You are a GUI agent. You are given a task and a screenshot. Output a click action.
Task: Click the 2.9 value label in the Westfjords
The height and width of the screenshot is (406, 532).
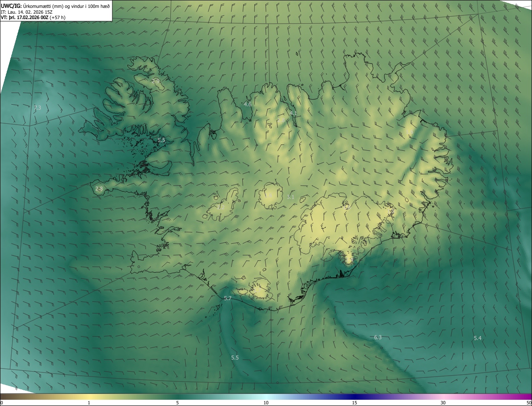pyautogui.click(x=156, y=81)
